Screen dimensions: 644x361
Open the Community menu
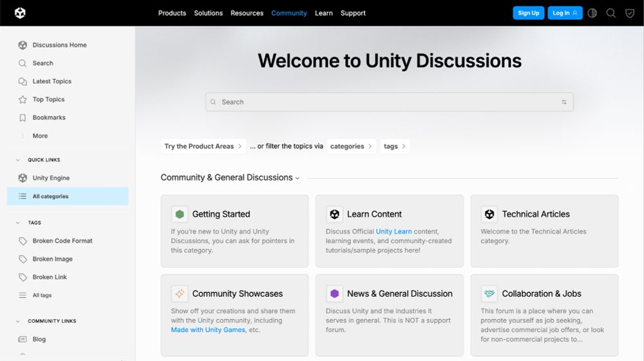(x=289, y=13)
